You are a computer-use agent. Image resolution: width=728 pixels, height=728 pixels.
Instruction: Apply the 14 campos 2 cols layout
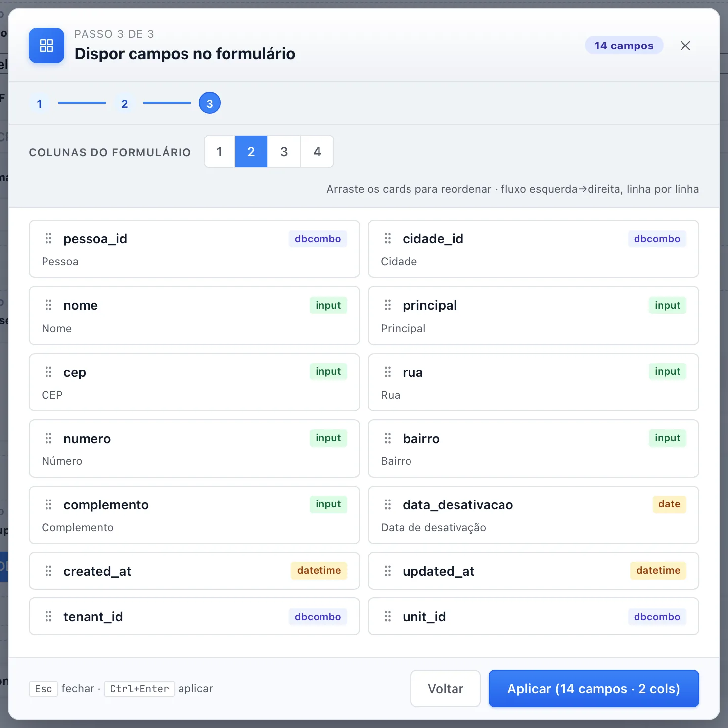tap(593, 688)
